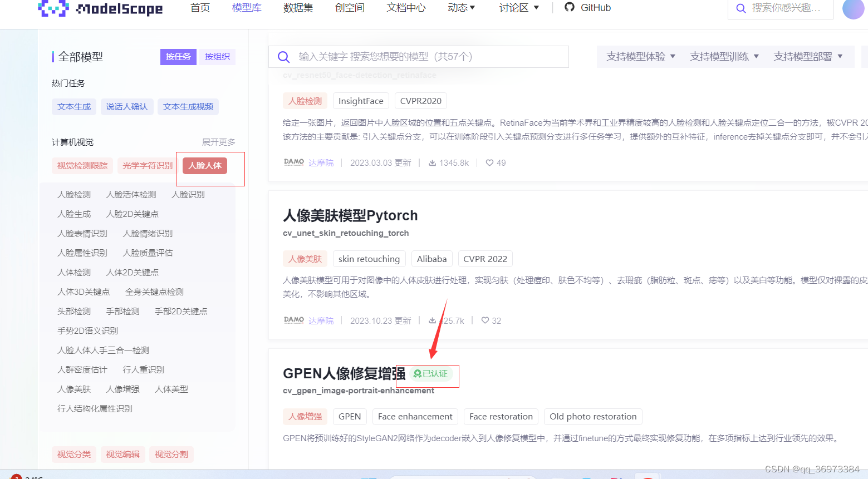Click the Face enhancement tag
This screenshot has width=868, height=479.
click(x=415, y=417)
